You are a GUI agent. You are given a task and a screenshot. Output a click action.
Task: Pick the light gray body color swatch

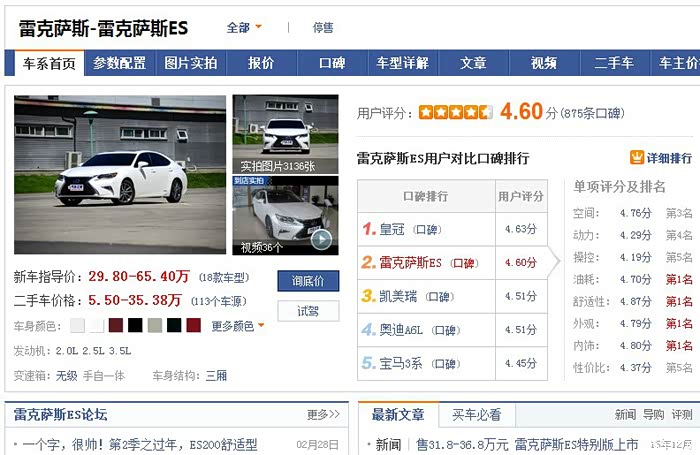tap(77, 326)
